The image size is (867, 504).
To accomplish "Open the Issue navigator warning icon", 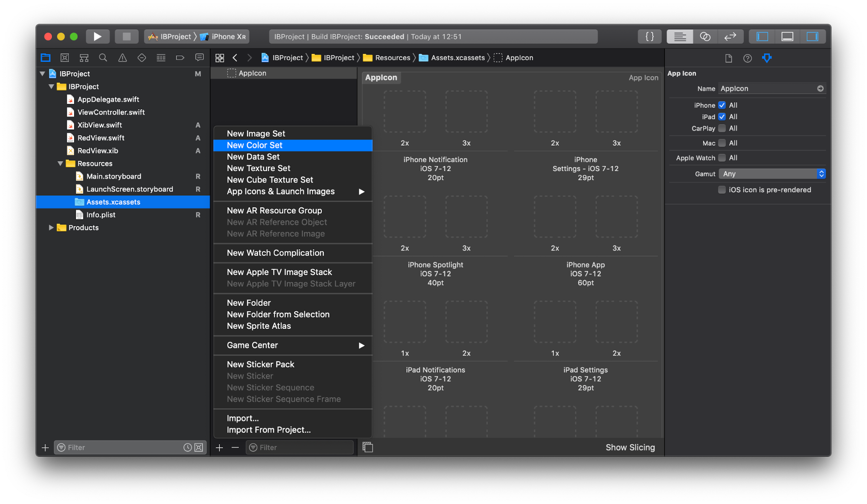I will coord(122,58).
